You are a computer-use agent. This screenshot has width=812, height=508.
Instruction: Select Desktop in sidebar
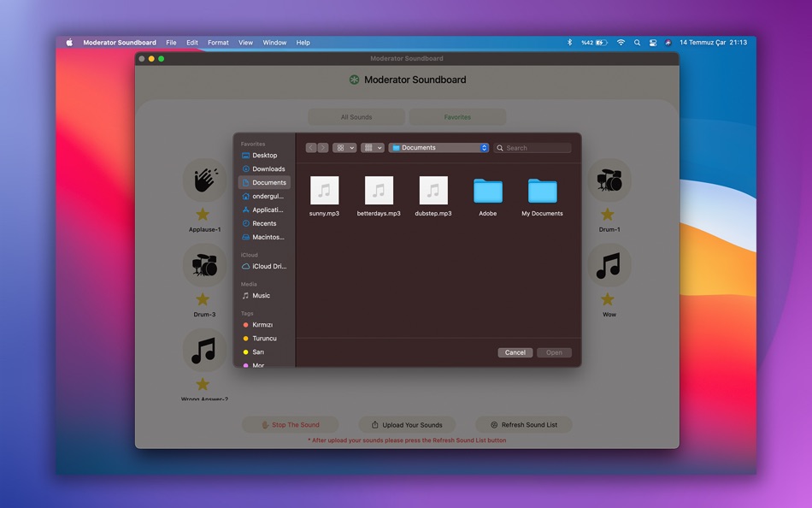click(264, 156)
